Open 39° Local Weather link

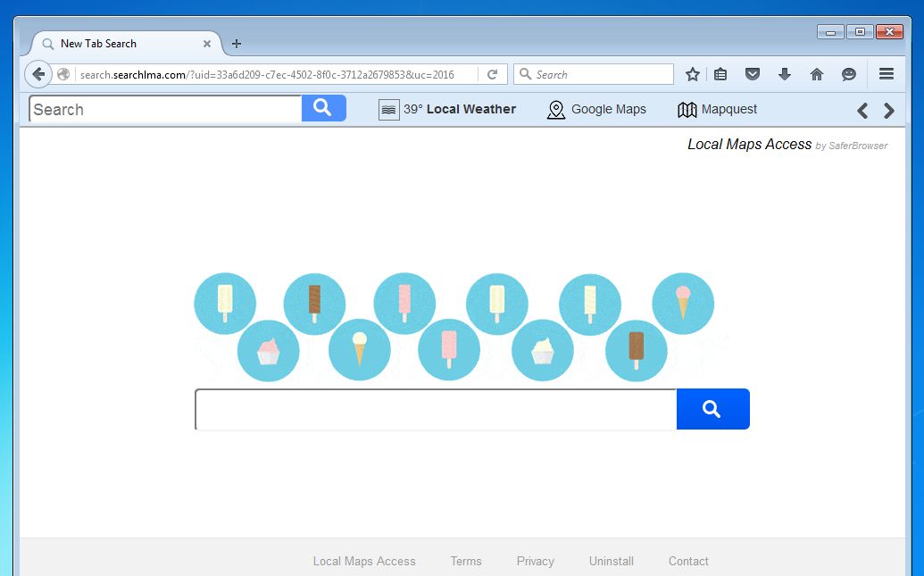click(460, 109)
